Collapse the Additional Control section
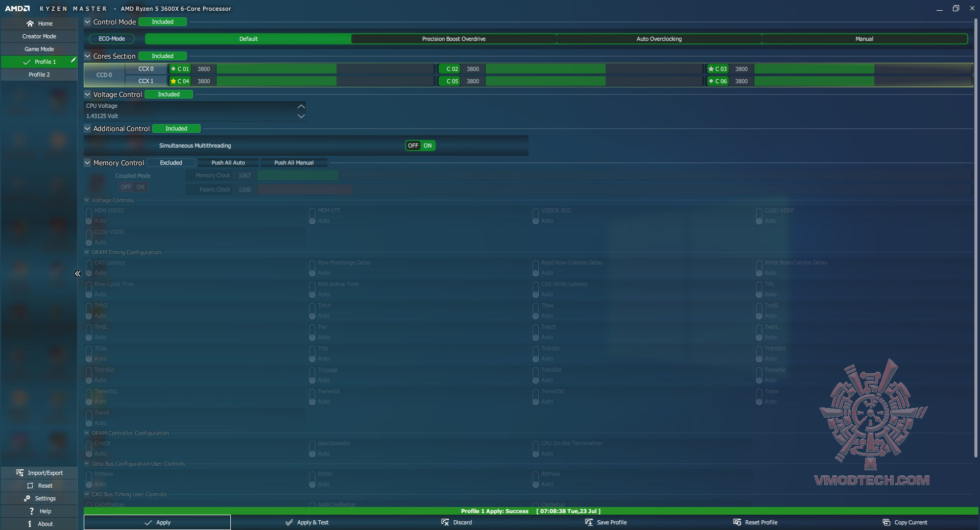980x530 pixels. point(87,129)
